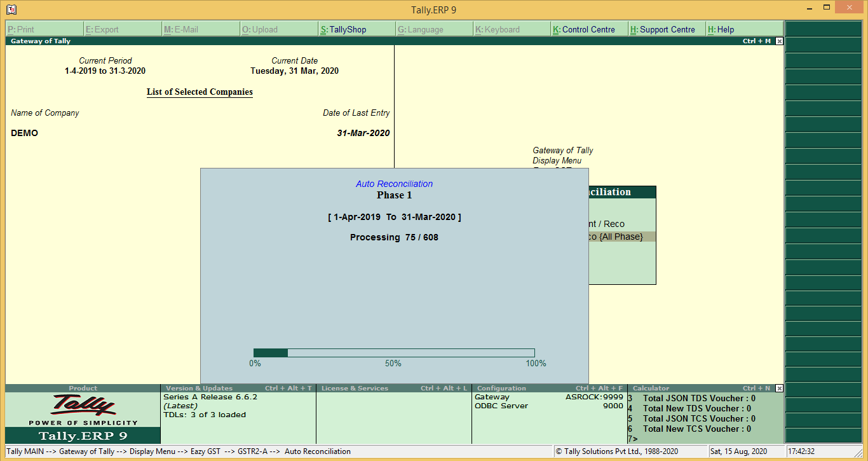
Task: Click the Calculator panel header
Action: (x=702, y=388)
